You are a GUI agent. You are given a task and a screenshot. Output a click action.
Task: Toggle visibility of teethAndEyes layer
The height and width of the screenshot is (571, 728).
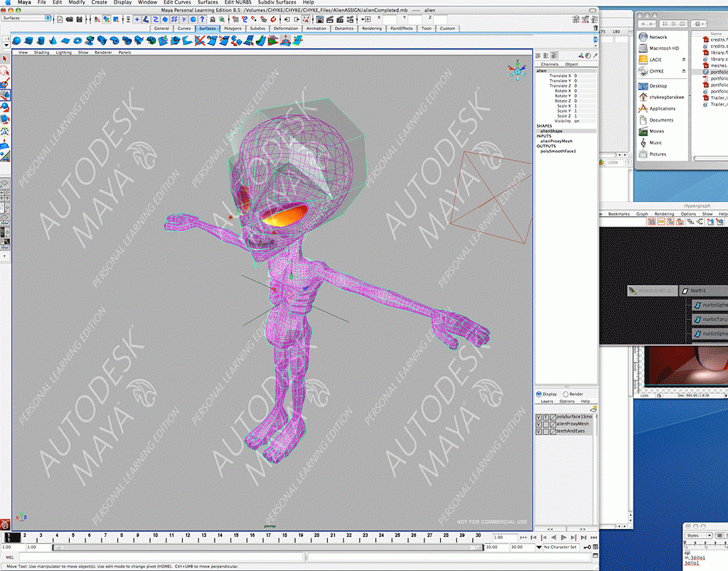(538, 432)
